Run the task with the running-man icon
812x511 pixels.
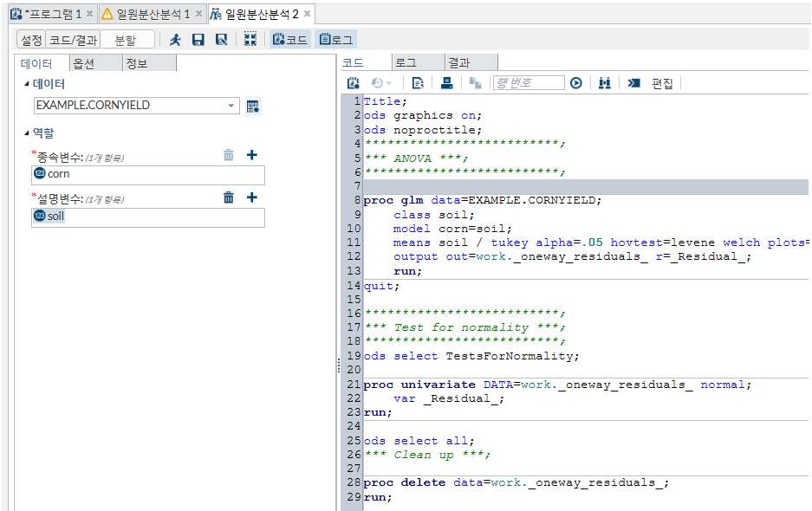[x=176, y=40]
